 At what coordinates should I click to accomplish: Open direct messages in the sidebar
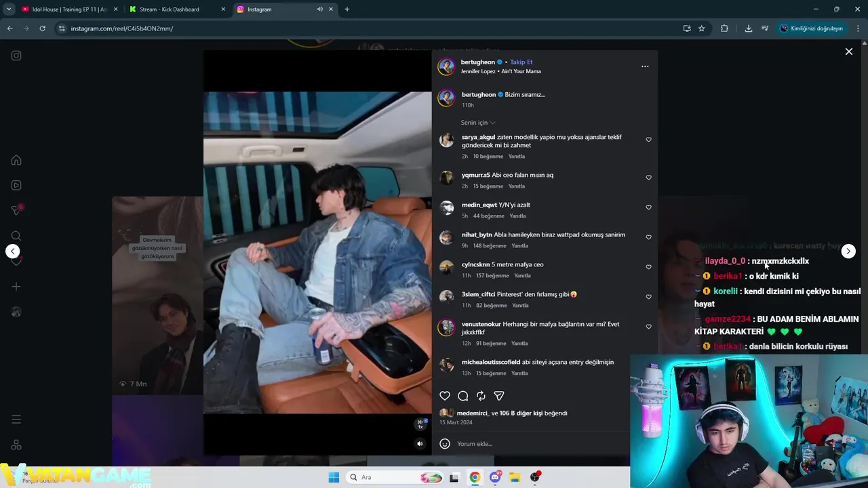pyautogui.click(x=16, y=210)
